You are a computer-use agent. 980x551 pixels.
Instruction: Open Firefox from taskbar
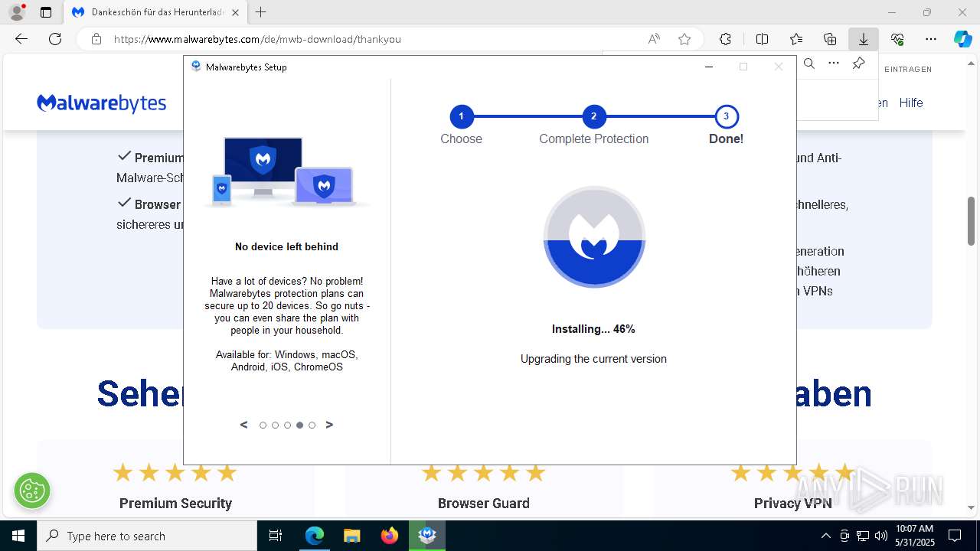(389, 536)
